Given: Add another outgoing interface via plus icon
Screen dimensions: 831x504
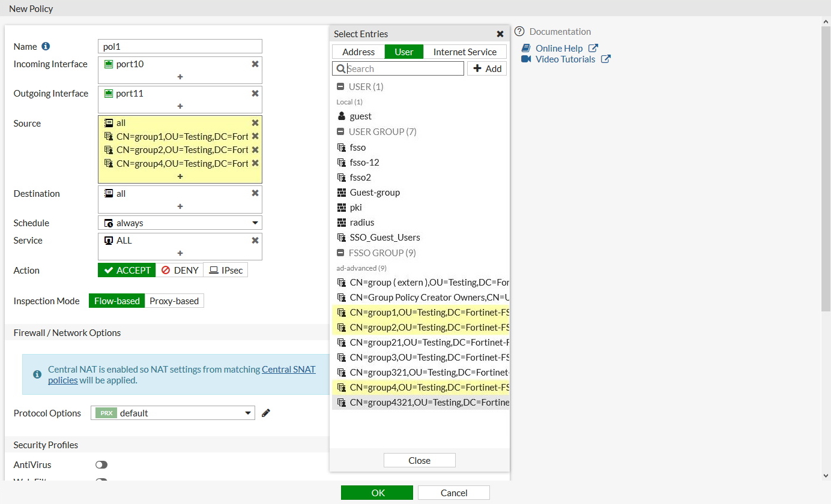Looking at the screenshot, I should coord(180,107).
